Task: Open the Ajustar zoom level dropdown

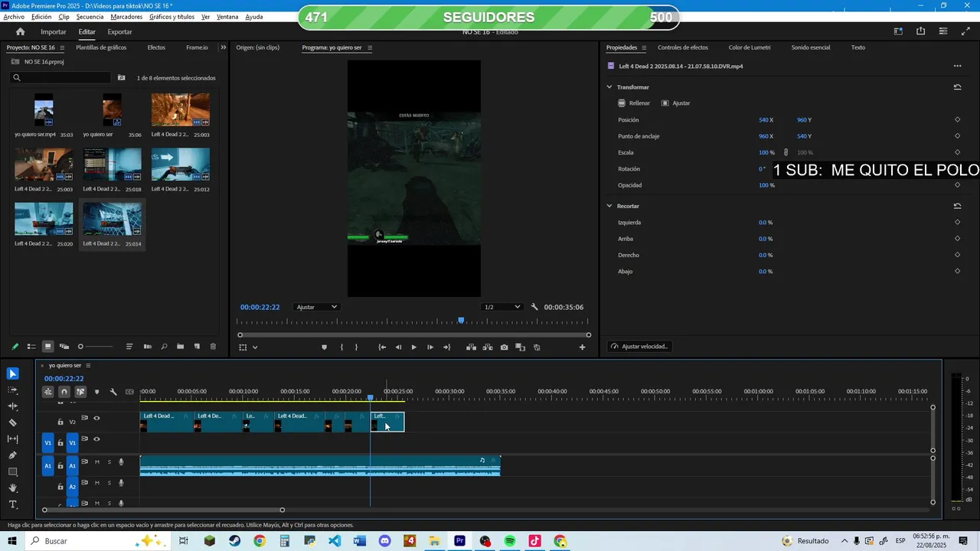Action: (316, 307)
